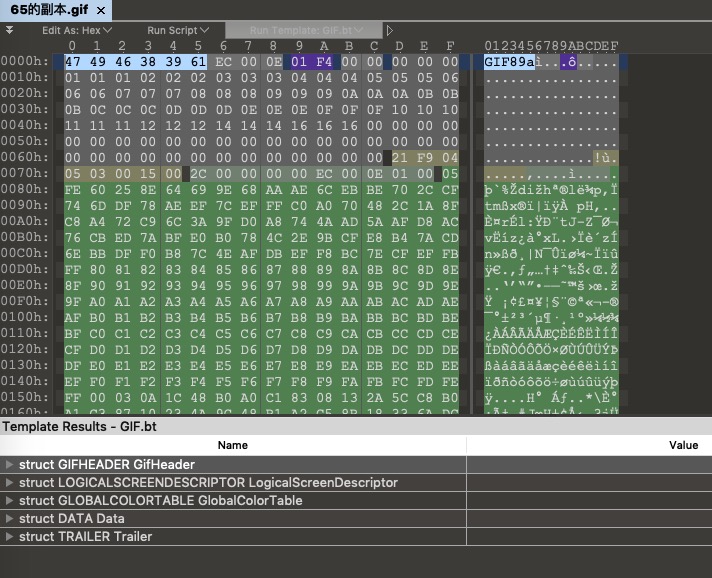Click the run template play arrow icon
This screenshot has width=712, height=578.
tap(390, 30)
